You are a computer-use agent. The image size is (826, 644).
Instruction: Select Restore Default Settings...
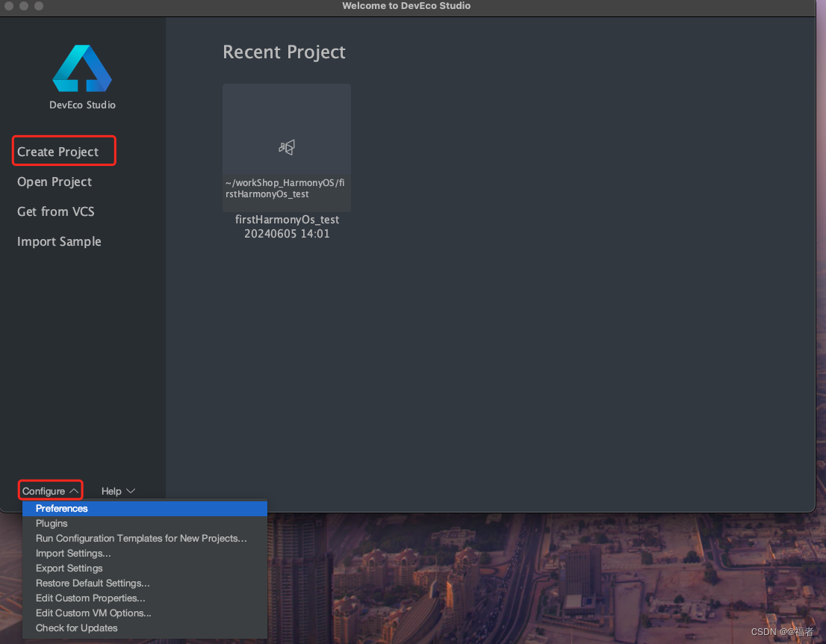(x=145, y=583)
